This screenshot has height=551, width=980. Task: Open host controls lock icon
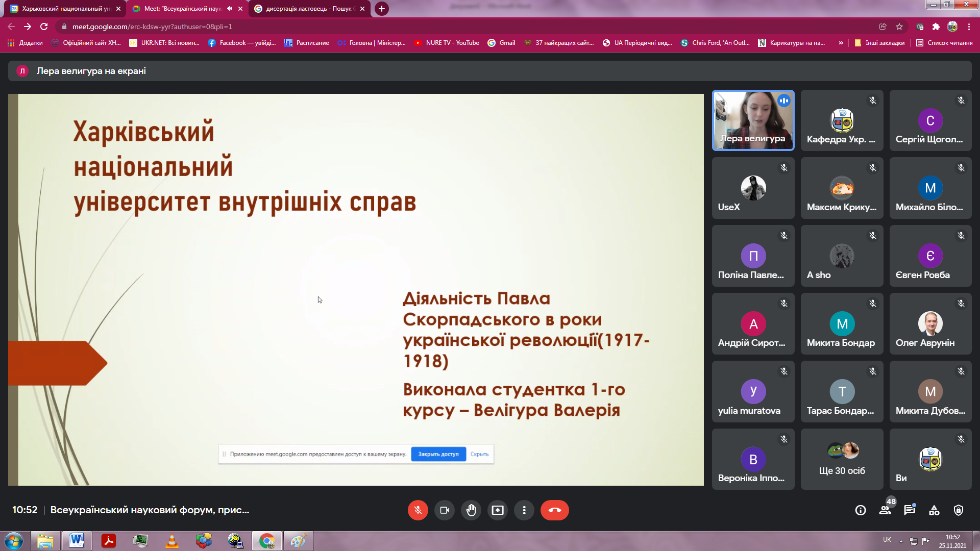click(x=958, y=510)
